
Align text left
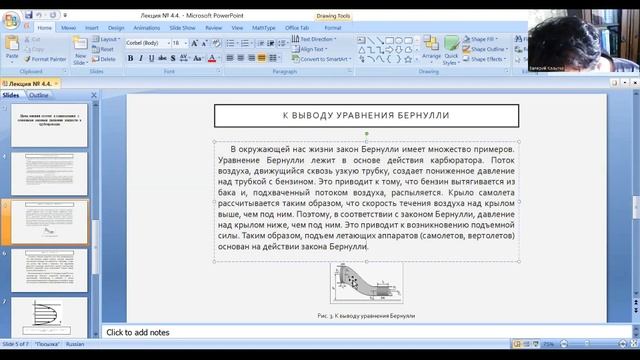(230, 58)
